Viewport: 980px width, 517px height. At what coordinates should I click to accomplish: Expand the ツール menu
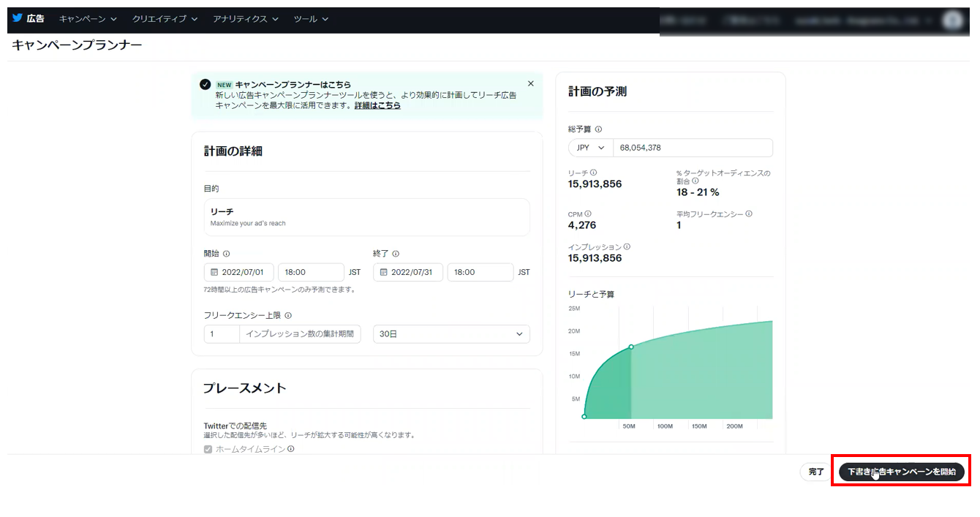click(311, 19)
